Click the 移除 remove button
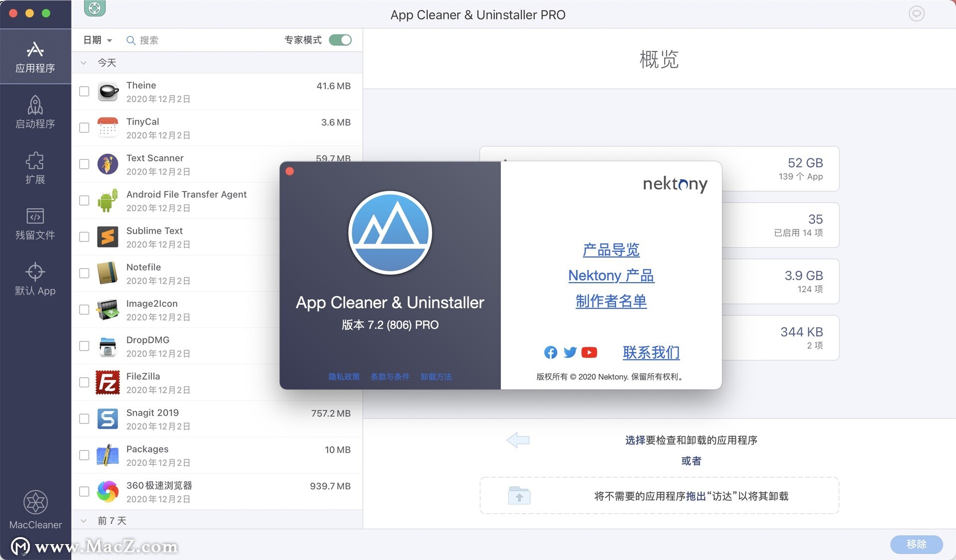956x560 pixels. click(916, 544)
